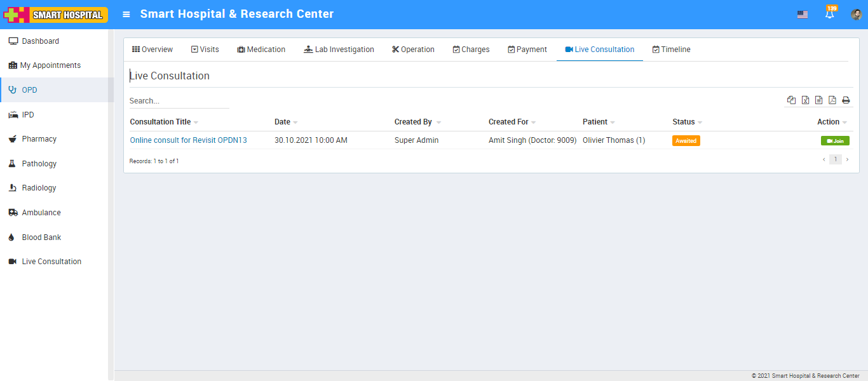This screenshot has width=868, height=381.
Task: Print the live consultation table
Action: [x=846, y=100]
